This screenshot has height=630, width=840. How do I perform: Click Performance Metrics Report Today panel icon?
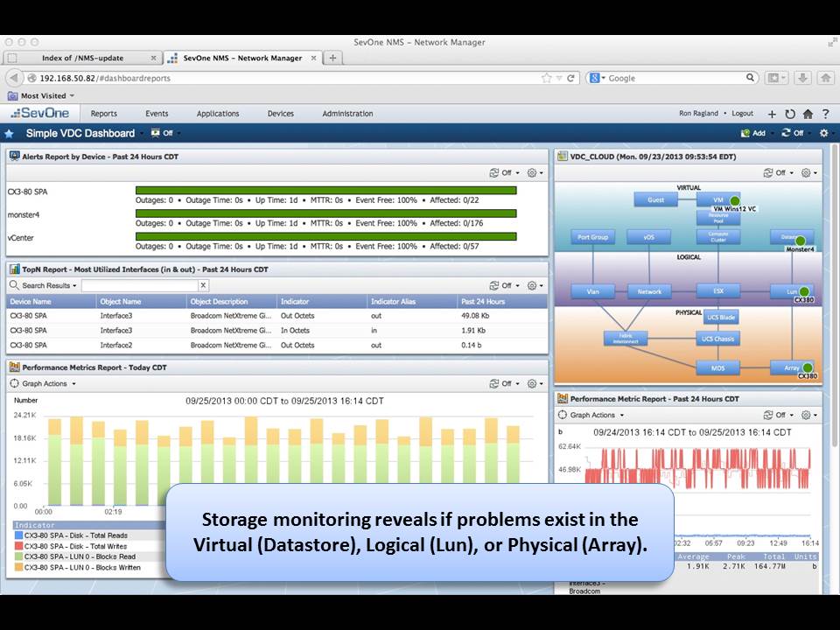15,367
